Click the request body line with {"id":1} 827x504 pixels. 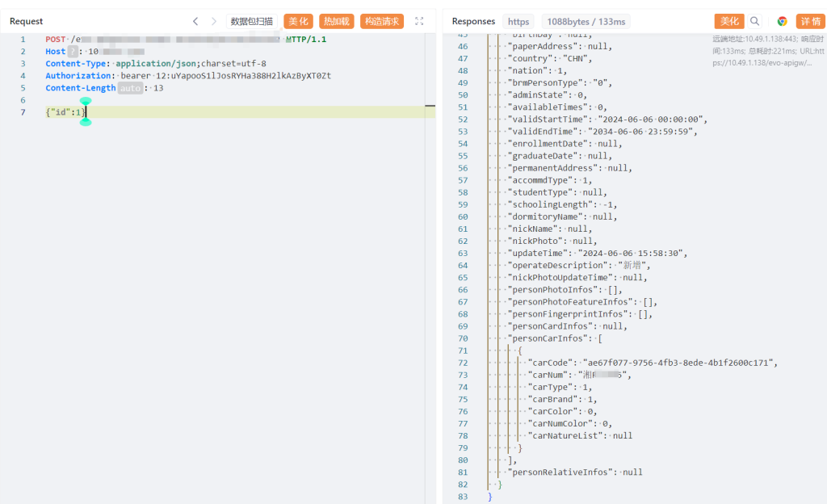[65, 112]
